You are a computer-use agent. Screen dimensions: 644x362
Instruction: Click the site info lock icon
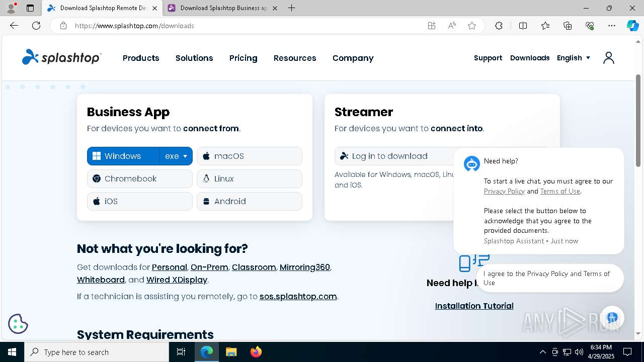63,26
